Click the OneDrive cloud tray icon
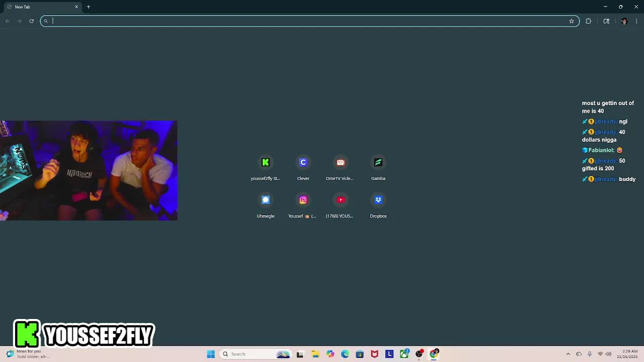Image resolution: width=644 pixels, height=362 pixels. pos(579,354)
